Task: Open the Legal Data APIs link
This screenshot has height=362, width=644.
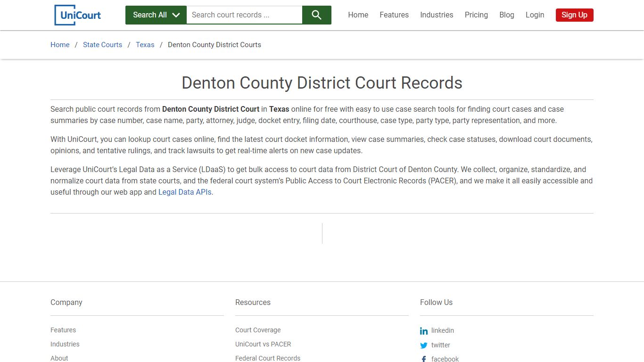Action: pyautogui.click(x=185, y=192)
